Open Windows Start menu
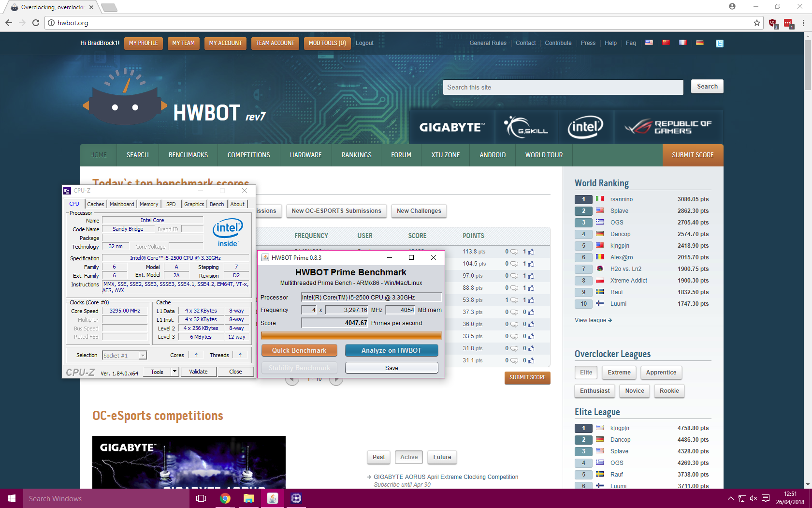Image resolution: width=812 pixels, height=508 pixels. pos(12,498)
